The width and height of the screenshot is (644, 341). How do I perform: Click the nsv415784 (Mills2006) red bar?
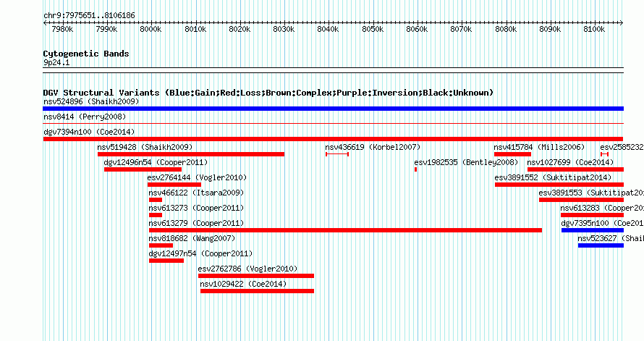tap(512, 154)
